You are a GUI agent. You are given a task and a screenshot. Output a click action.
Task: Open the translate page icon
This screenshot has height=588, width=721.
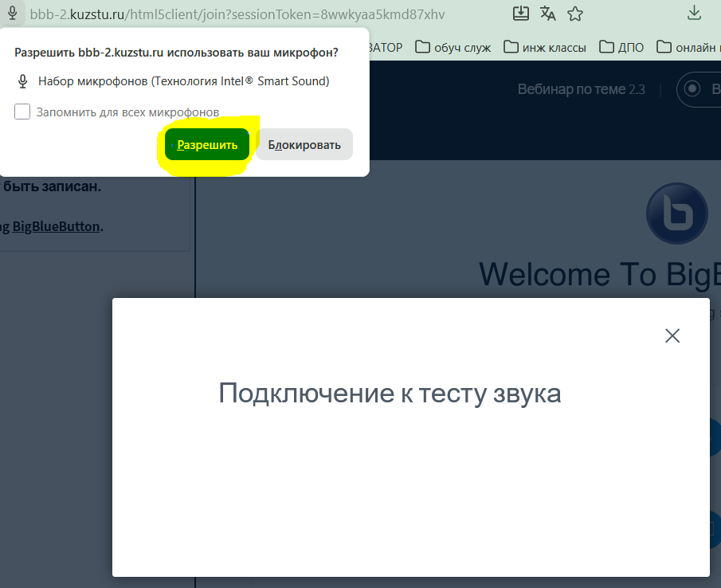tap(547, 14)
